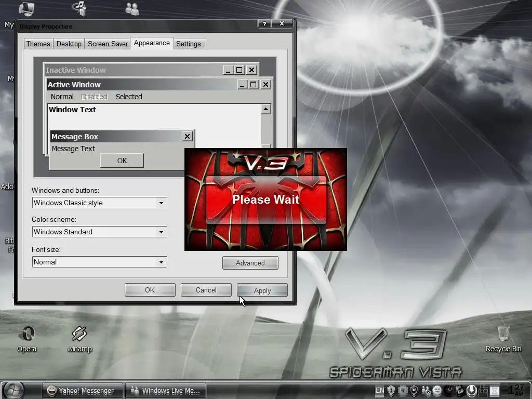Click the Apply button

262,290
